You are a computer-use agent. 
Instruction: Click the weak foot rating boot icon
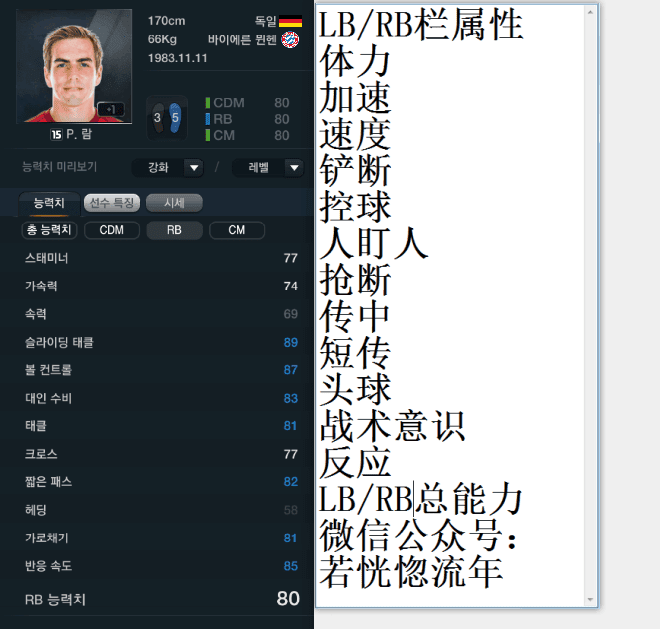click(158, 118)
